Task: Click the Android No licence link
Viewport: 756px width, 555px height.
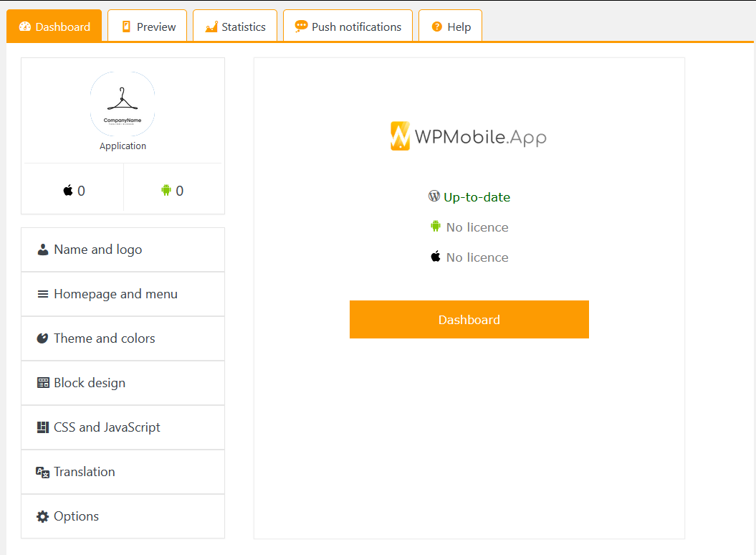Action: tap(477, 227)
